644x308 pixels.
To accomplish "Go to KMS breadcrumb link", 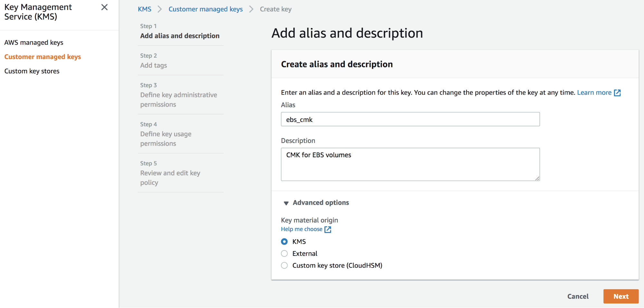I will [x=145, y=9].
